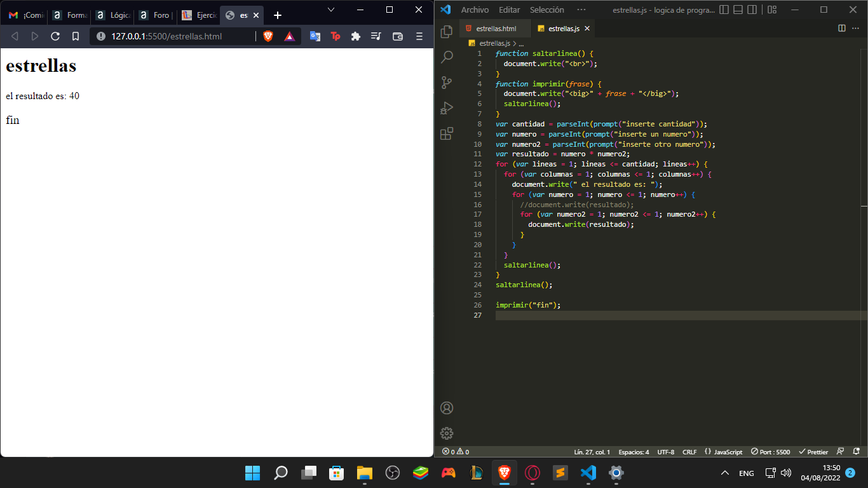Switch to the Lógica browser tab
This screenshot has height=488, width=868.
pos(112,15)
